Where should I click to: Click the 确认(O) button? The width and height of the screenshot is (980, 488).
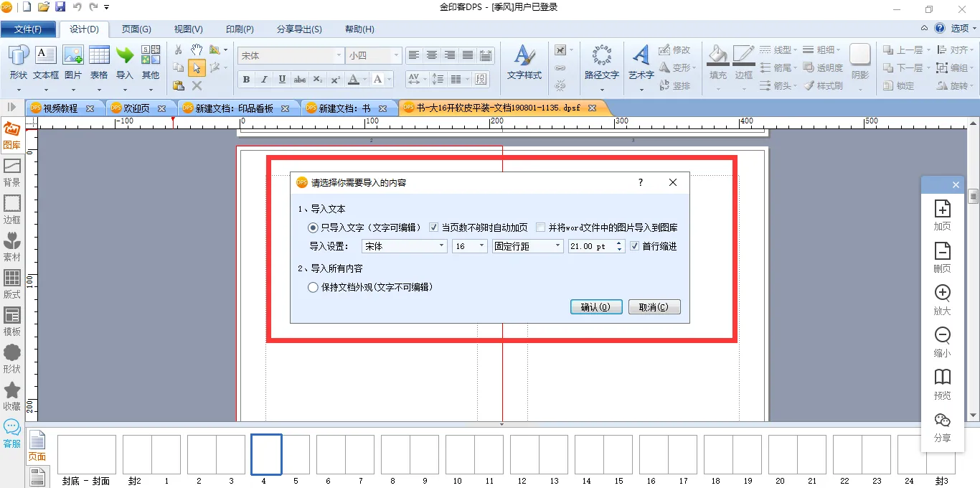(596, 307)
